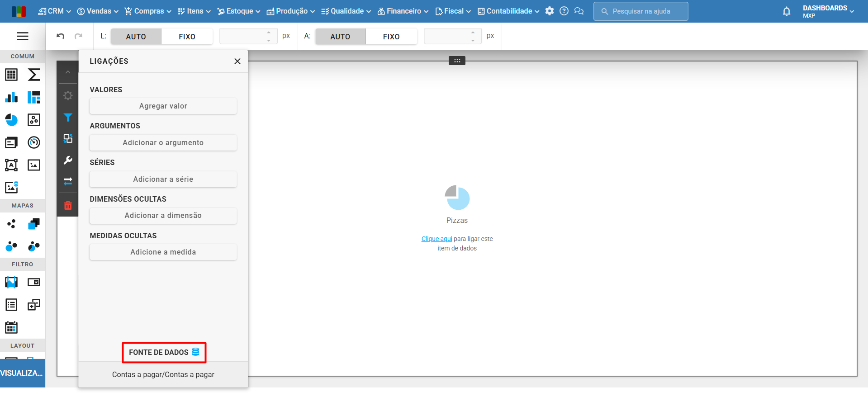Set width (L) mode to AUTO
This screenshot has height=406, width=868.
(136, 37)
